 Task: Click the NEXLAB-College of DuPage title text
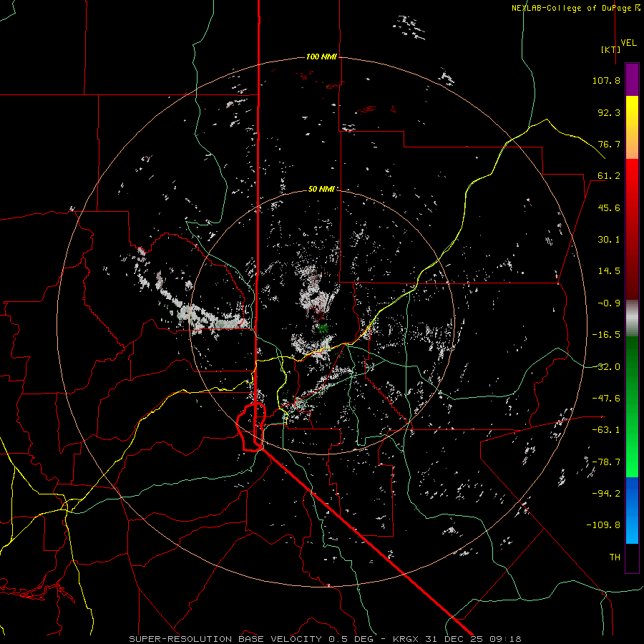[576, 8]
